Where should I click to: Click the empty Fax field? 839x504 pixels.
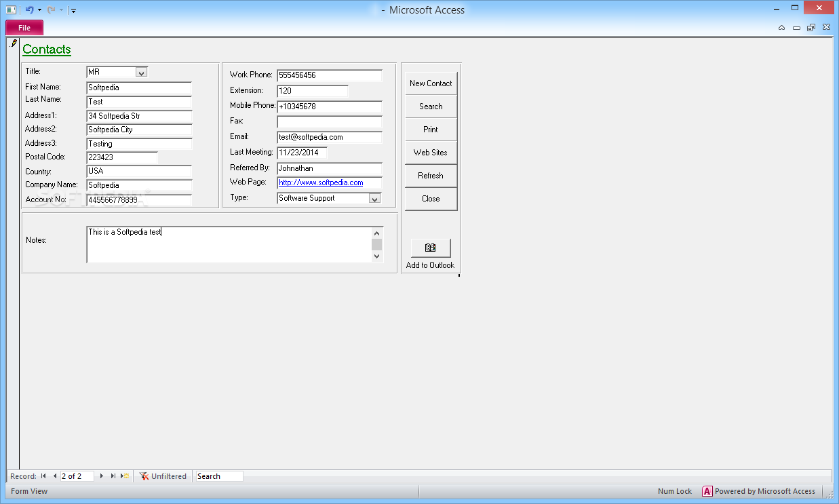(330, 121)
